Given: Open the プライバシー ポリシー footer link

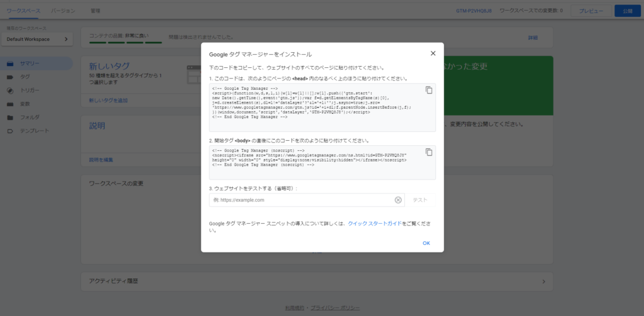Looking at the screenshot, I should 335,308.
